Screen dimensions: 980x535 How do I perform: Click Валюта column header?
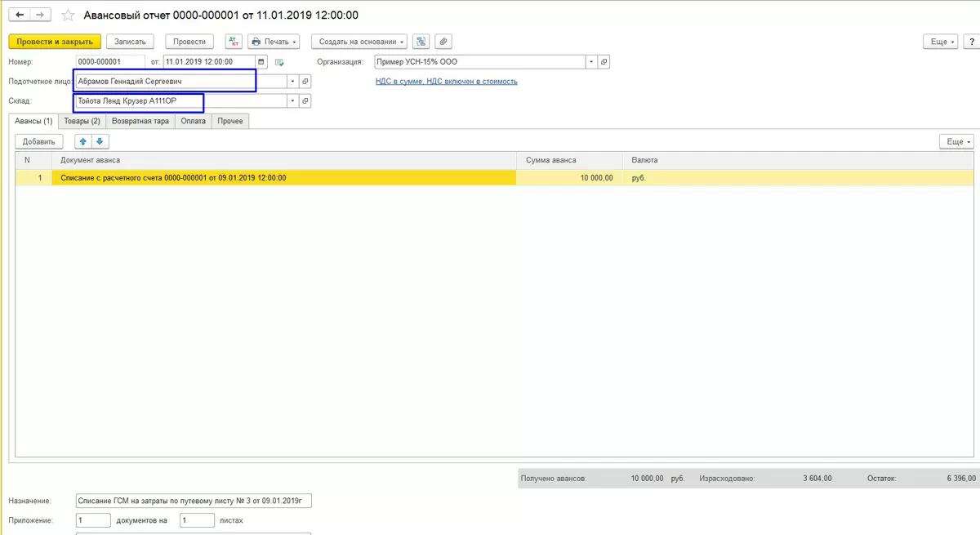click(x=798, y=160)
